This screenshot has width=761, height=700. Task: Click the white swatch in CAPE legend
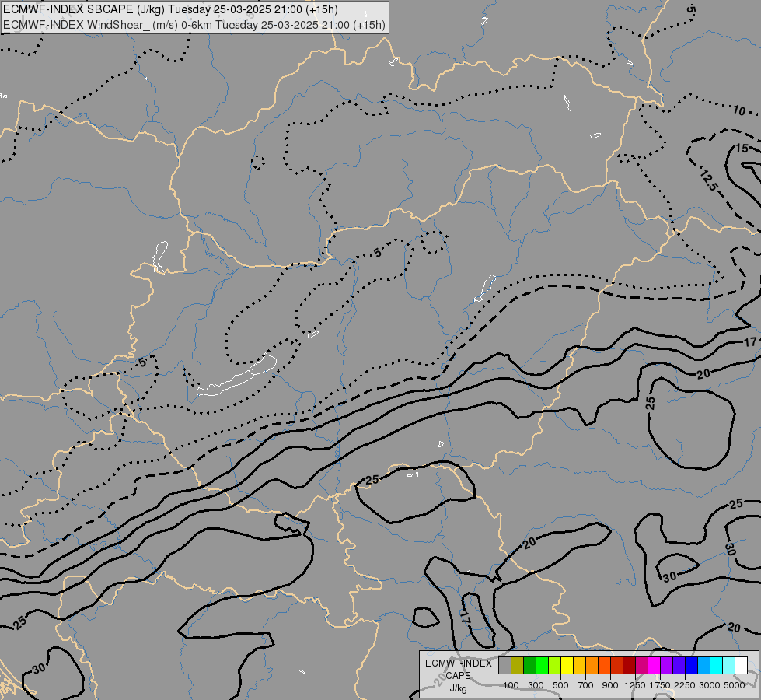coord(741,665)
